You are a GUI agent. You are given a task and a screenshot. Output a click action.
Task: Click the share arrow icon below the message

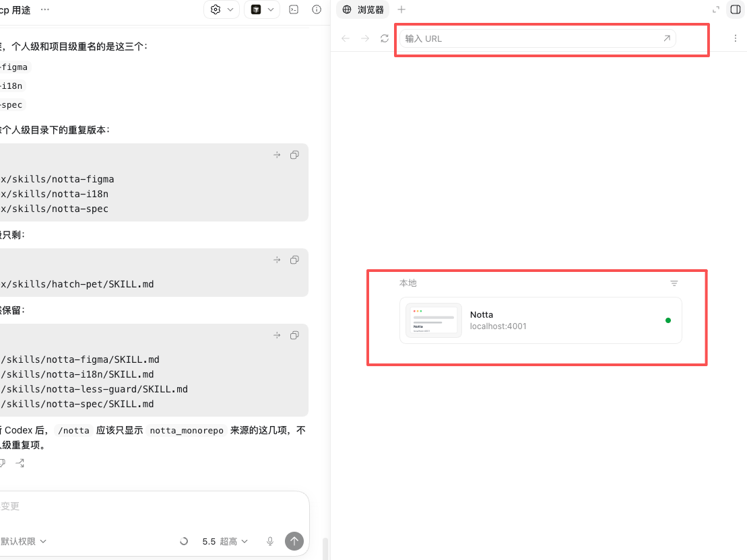[x=20, y=463]
